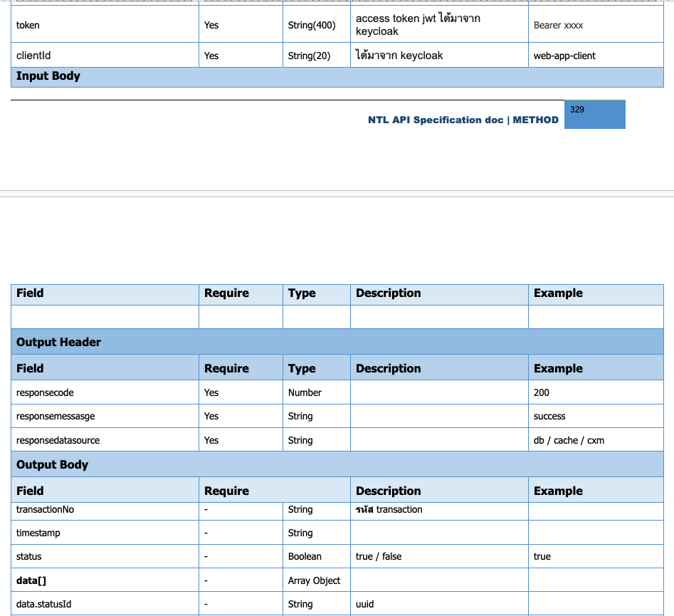Click the data.statusId field cell
Image resolution: width=674 pixels, height=616 pixels.
point(43,604)
